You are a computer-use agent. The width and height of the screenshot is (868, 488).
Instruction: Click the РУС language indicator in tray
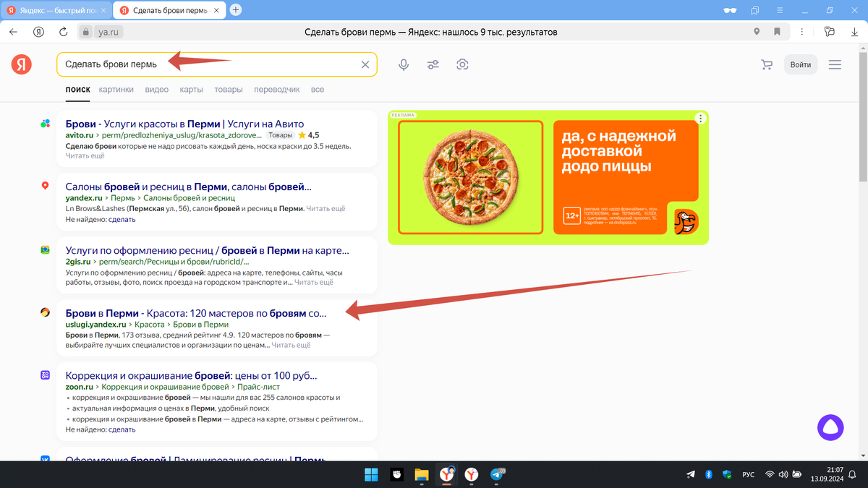(x=749, y=474)
